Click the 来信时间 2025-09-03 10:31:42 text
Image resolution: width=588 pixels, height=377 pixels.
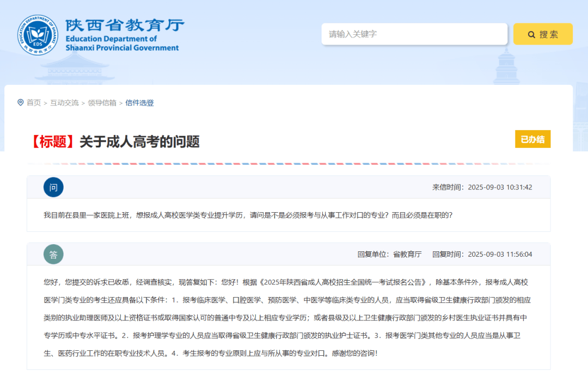[x=482, y=187]
